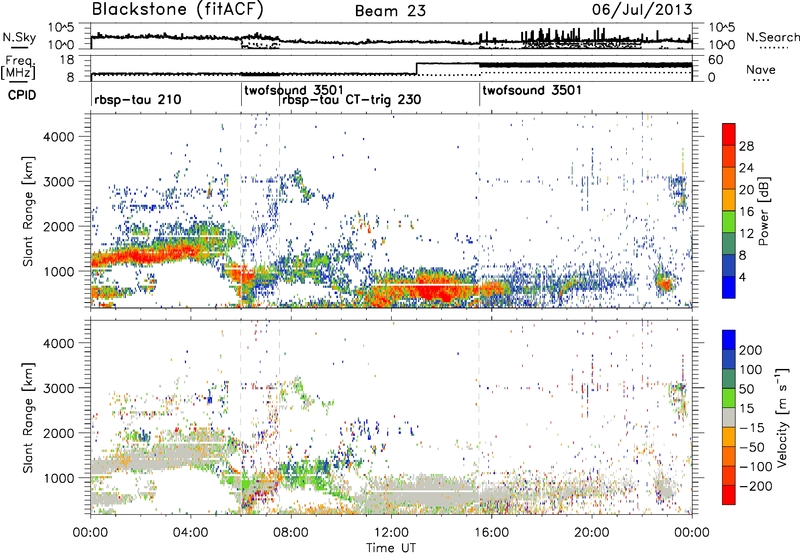Click the dashed CPID boundary at 15:30 in power panel

pos(479,211)
